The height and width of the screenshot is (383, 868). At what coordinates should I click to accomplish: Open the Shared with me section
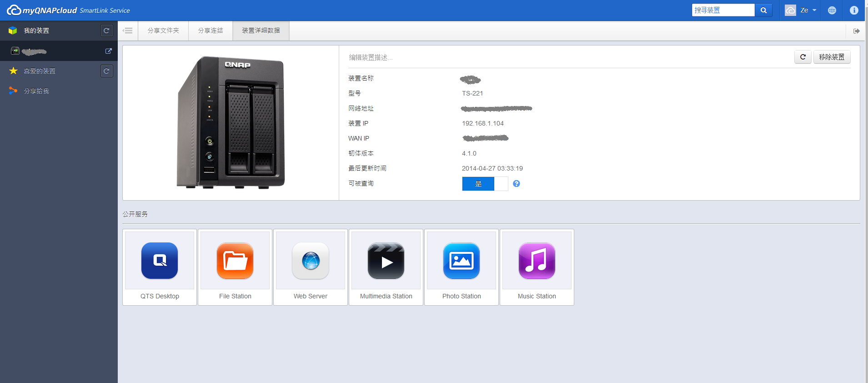pos(36,91)
